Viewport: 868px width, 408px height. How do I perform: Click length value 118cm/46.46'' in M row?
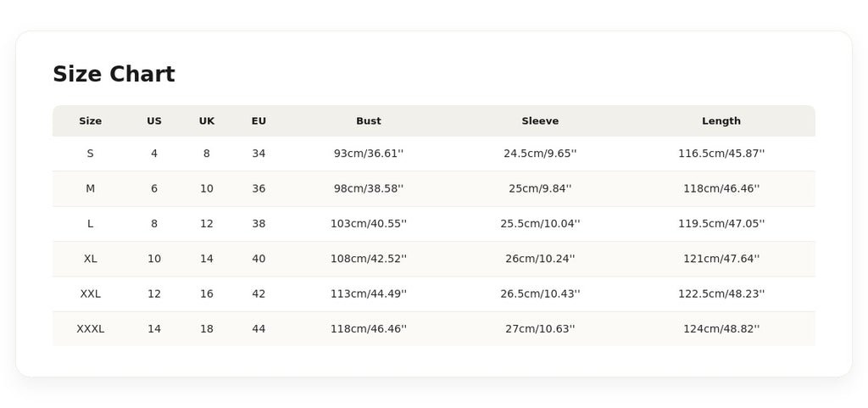pyautogui.click(x=721, y=189)
